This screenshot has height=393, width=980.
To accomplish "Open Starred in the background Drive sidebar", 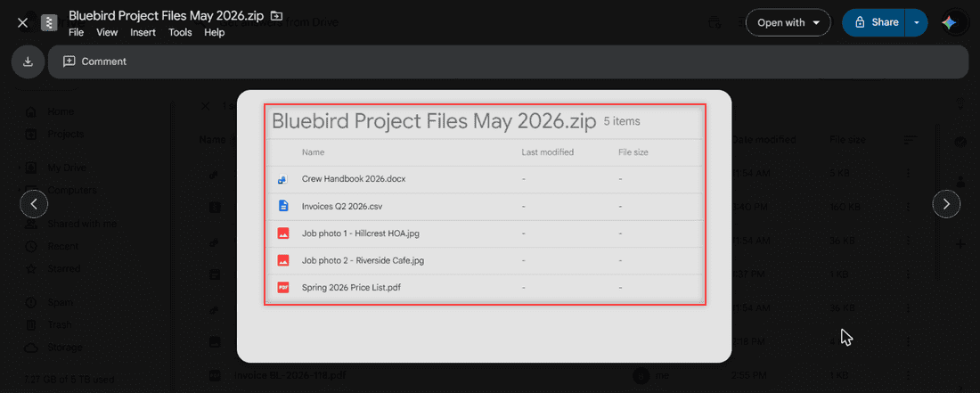I will tap(64, 268).
